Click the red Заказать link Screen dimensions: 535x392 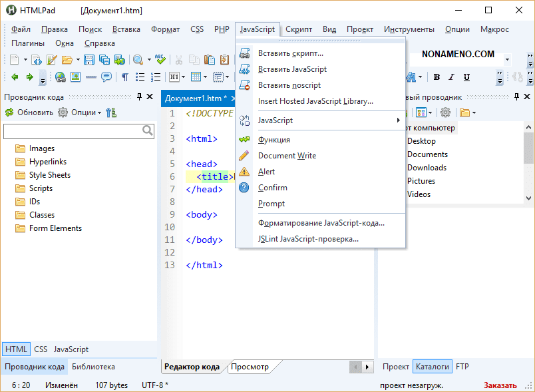(500, 385)
